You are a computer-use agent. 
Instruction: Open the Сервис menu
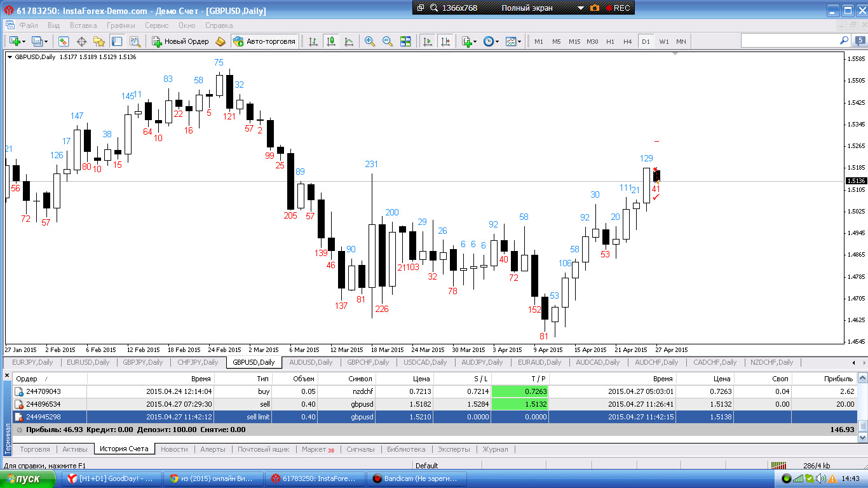tap(156, 25)
